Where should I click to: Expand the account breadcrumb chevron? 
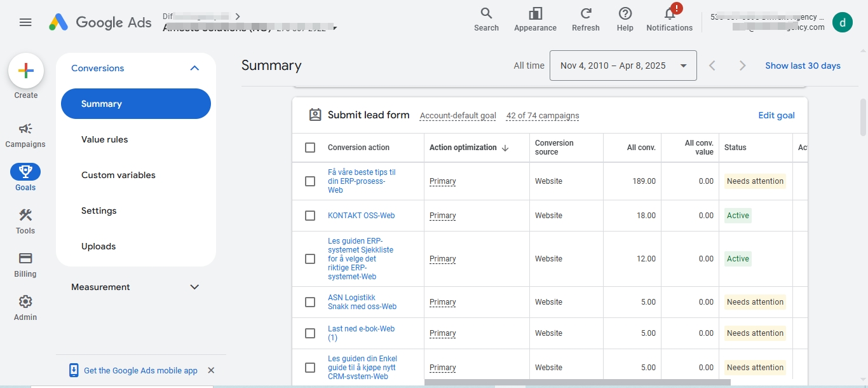pos(238,17)
